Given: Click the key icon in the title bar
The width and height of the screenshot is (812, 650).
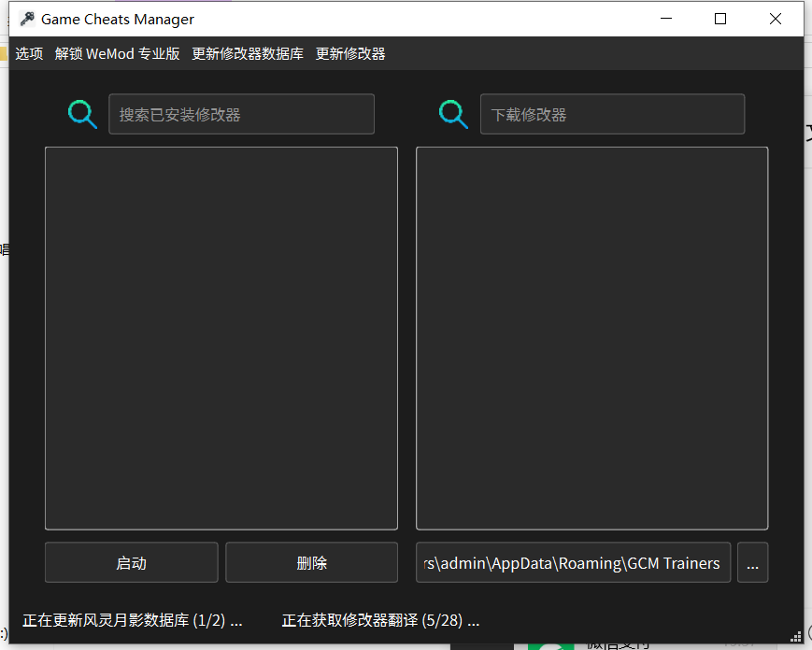Looking at the screenshot, I should point(25,18).
